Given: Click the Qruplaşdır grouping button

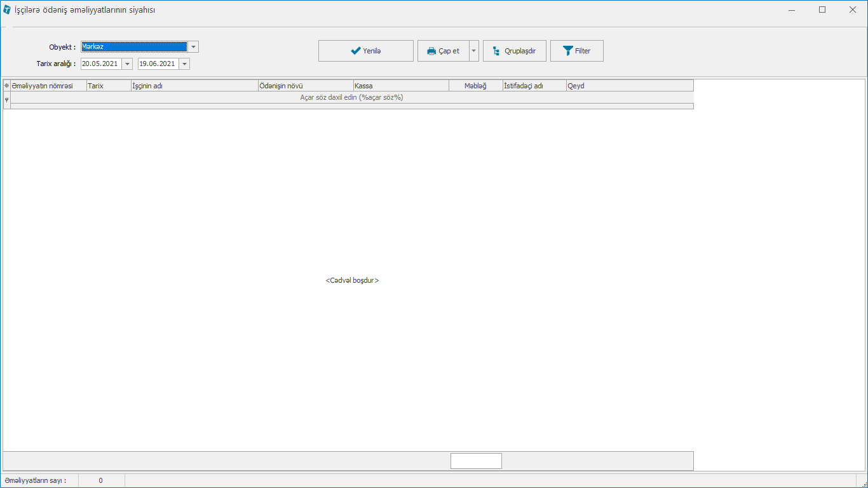Looking at the screenshot, I should click(x=514, y=51).
